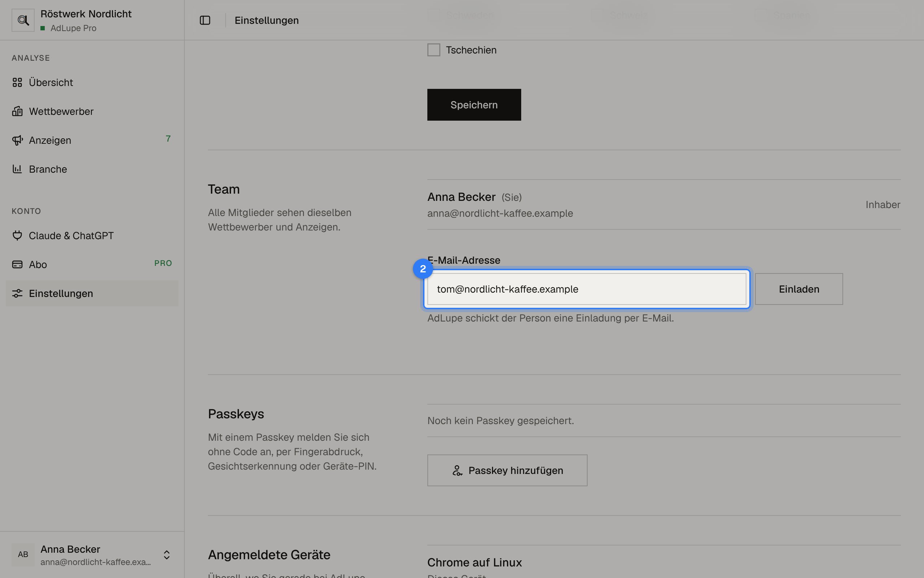Click the Branche bar chart icon
This screenshot has height=578, width=924.
tap(17, 169)
